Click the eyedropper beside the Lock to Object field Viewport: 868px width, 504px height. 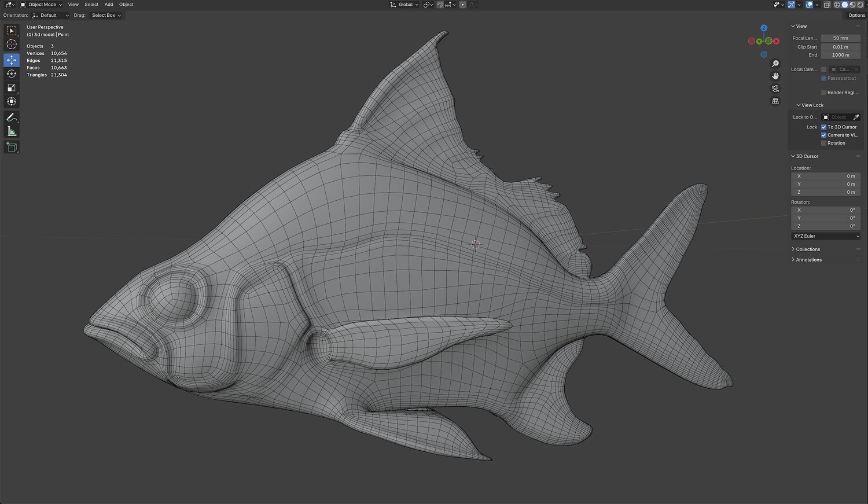(856, 117)
